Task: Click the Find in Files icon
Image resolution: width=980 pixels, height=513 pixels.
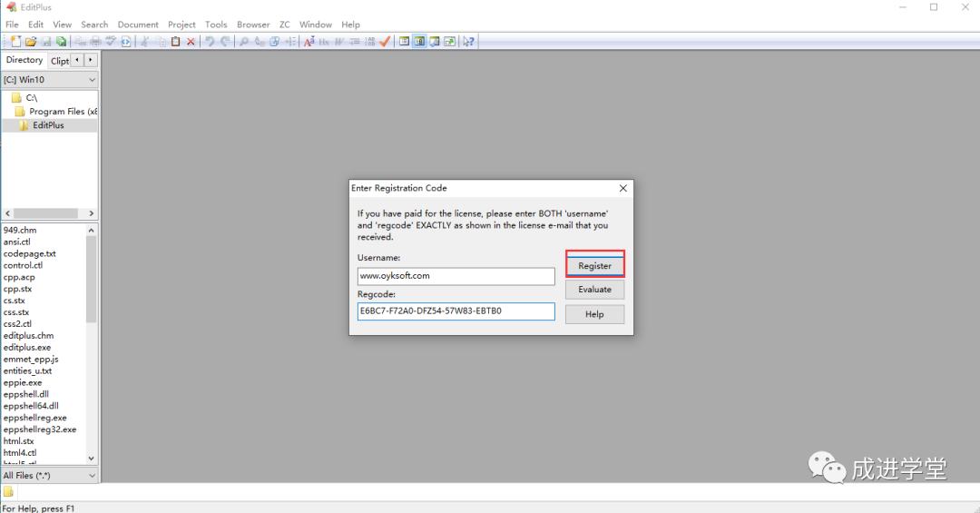Action: tap(274, 41)
